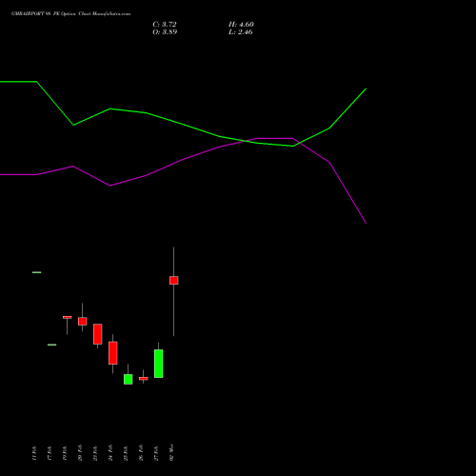Click the red candle for 24 Feb
This screenshot has height=476, width=476.
(x=112, y=353)
